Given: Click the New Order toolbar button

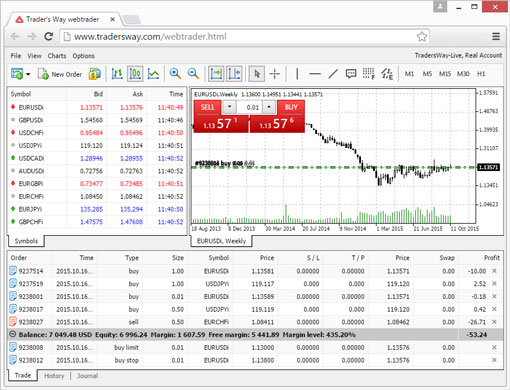Looking at the screenshot, I should (60, 74).
